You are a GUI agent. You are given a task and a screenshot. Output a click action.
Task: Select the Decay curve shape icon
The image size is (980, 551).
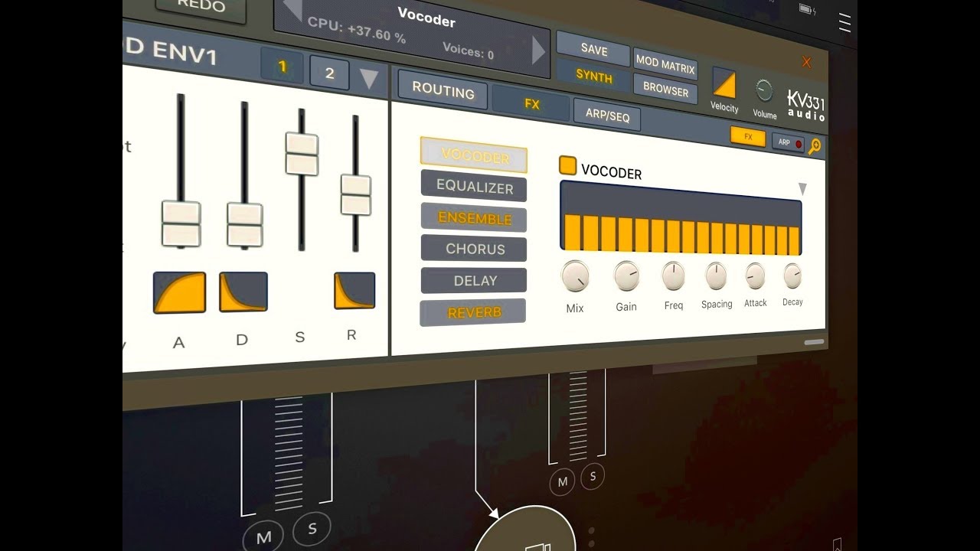[243, 292]
